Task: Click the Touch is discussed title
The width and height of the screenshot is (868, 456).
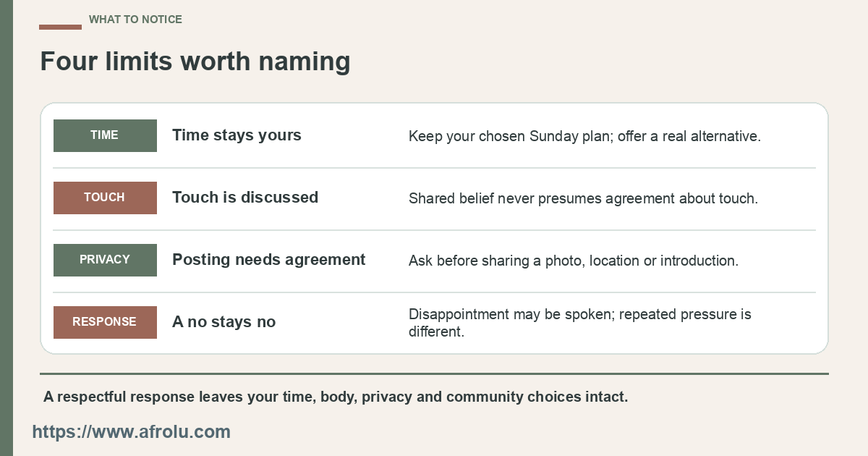Action: pyautogui.click(x=245, y=198)
